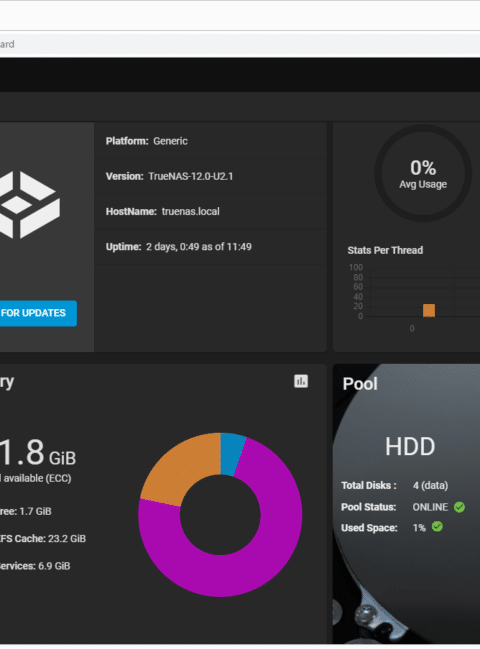480x650 pixels.
Task: Click the TrueNAS logo
Action: click(x=29, y=205)
